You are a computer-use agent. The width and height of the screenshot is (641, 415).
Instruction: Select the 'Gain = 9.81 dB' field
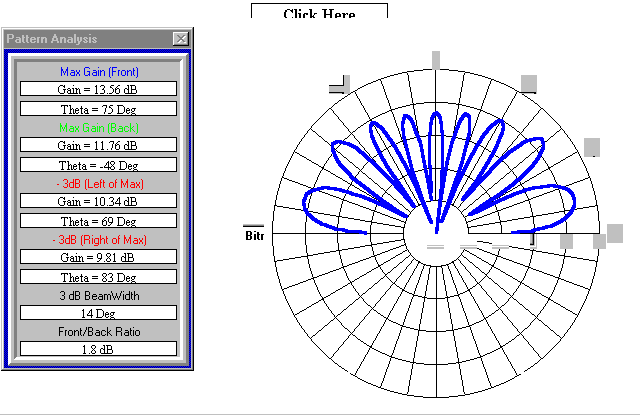click(99, 257)
